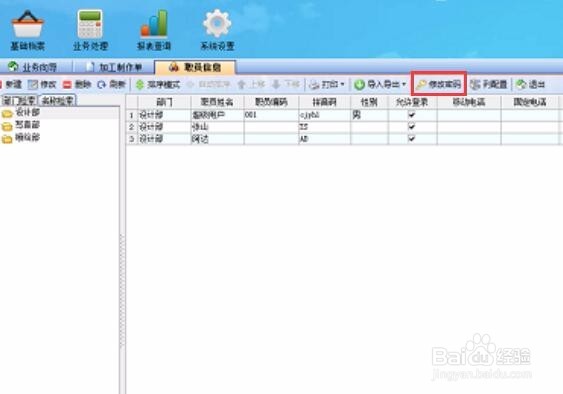Click the 允许登录 column header

412,102
